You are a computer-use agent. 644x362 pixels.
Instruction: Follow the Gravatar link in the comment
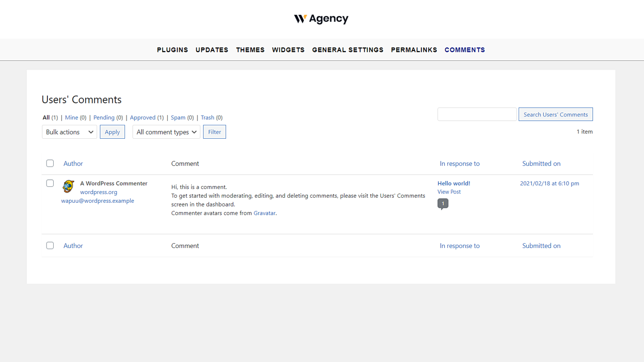click(265, 213)
